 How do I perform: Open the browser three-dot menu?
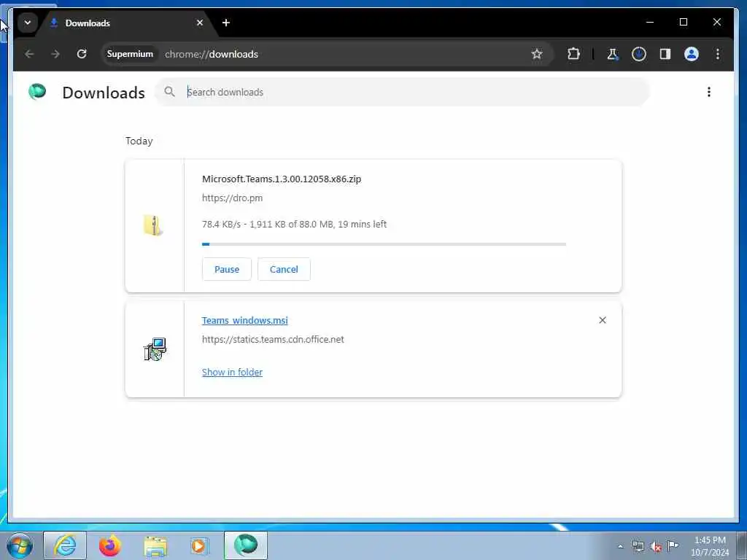click(x=718, y=54)
